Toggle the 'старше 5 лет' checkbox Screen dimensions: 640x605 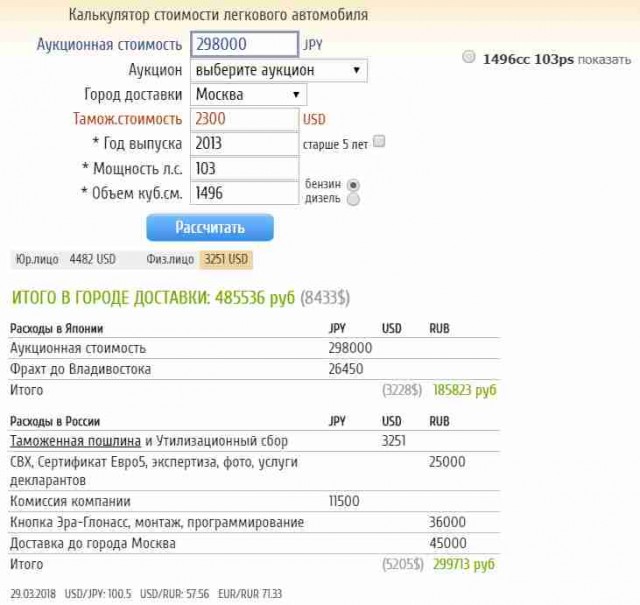(x=379, y=143)
